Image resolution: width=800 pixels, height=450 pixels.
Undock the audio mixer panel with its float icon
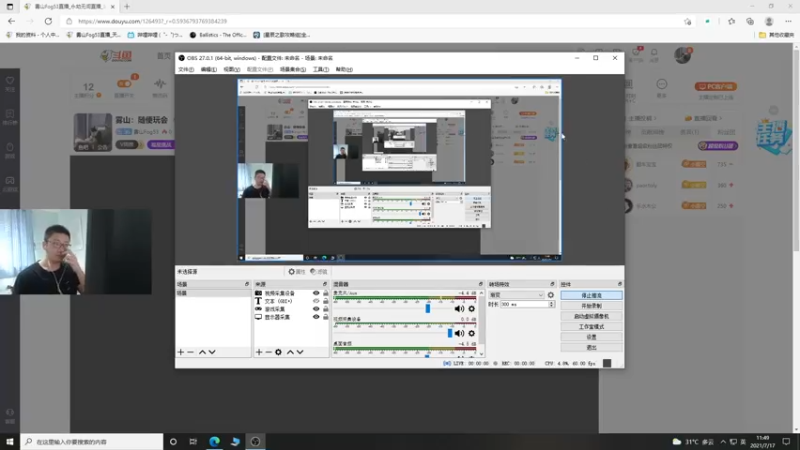click(481, 284)
